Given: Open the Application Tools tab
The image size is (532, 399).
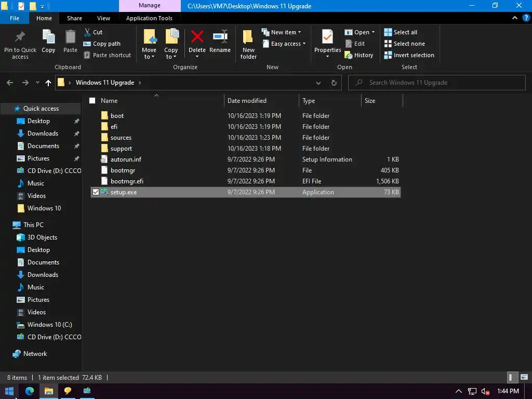Looking at the screenshot, I should coord(149,18).
